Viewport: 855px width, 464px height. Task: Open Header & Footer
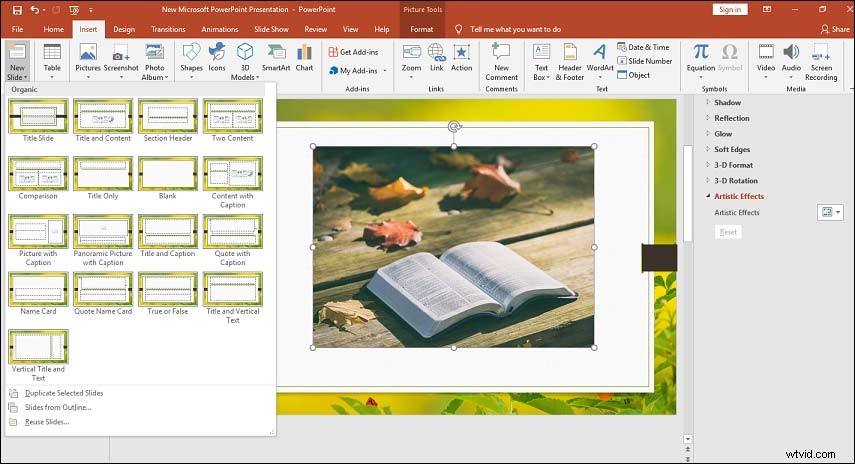click(570, 62)
